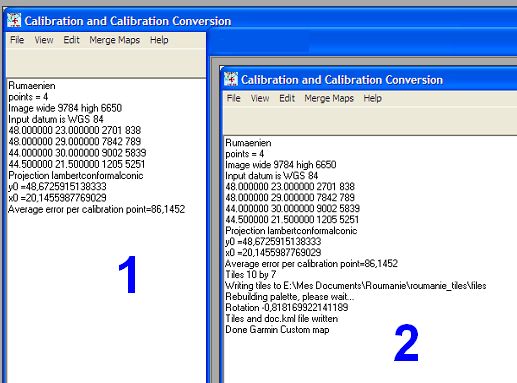The width and height of the screenshot is (517, 383).
Task: Click calibration row '2701 838' in back window
Action: tap(75, 130)
